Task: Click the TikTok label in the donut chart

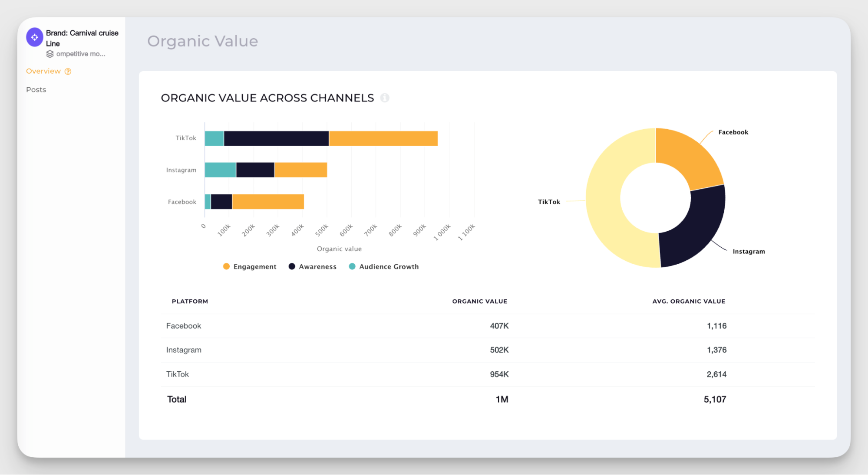Action: pos(549,201)
